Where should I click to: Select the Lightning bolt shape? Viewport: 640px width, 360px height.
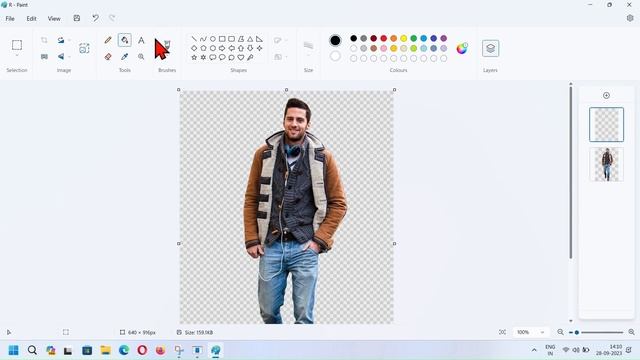pyautogui.click(x=250, y=58)
